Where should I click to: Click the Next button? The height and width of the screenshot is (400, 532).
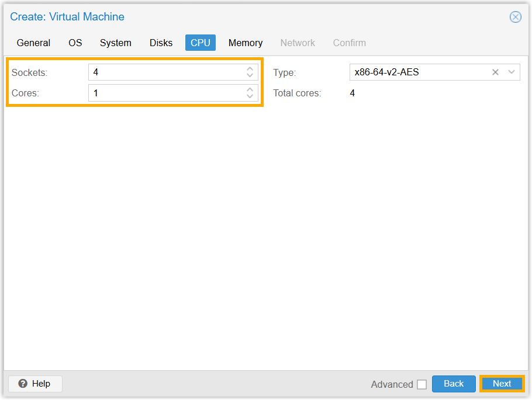502,384
